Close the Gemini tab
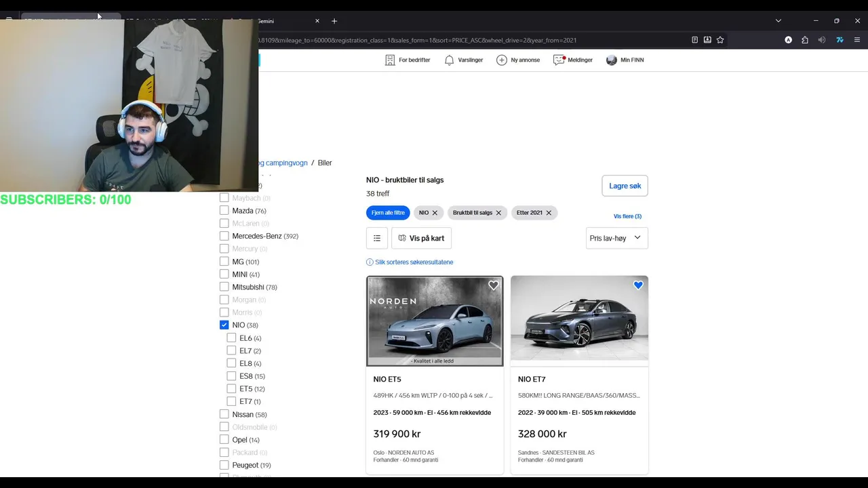Image resolution: width=868 pixels, height=488 pixels. point(317,21)
